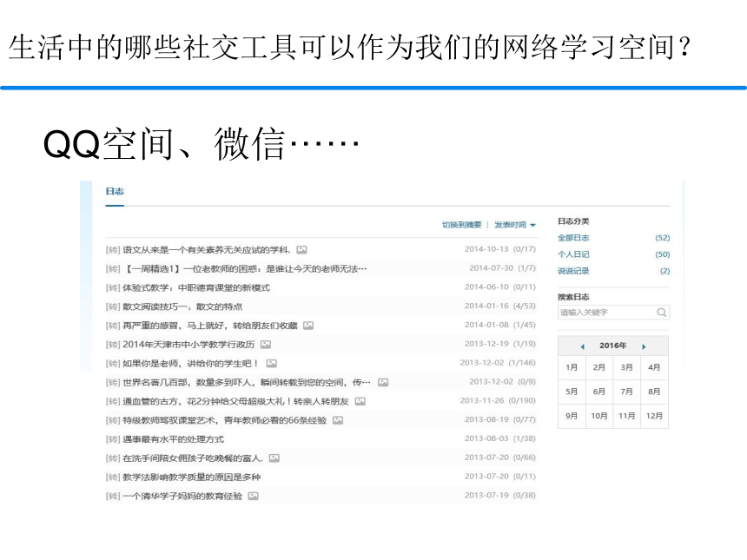
Task: Go to next year with right arrow
Action: pos(644,346)
